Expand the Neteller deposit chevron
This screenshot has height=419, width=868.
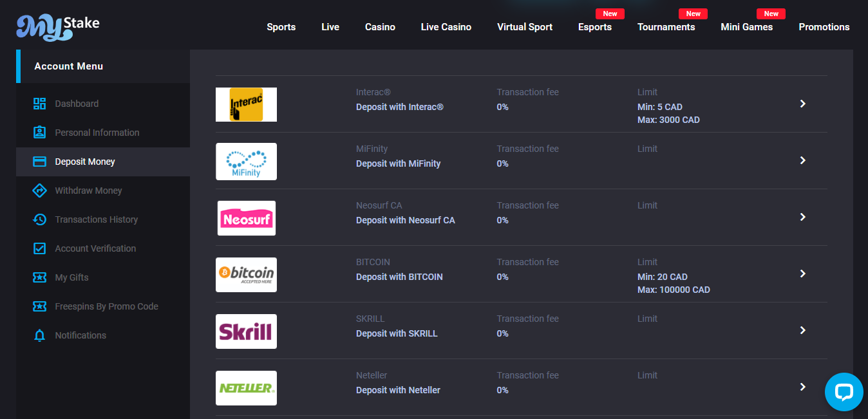(x=802, y=387)
